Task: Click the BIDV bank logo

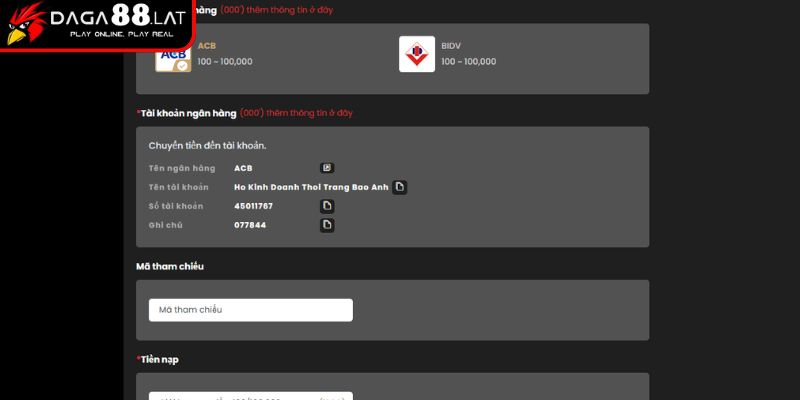Action: coord(416,54)
